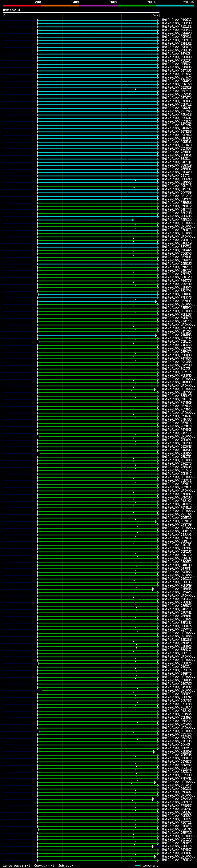This screenshot has height=868, width=197.
Task: Click the UniRef100_Q804C6 label
Action: pyautogui.click(x=176, y=799)
